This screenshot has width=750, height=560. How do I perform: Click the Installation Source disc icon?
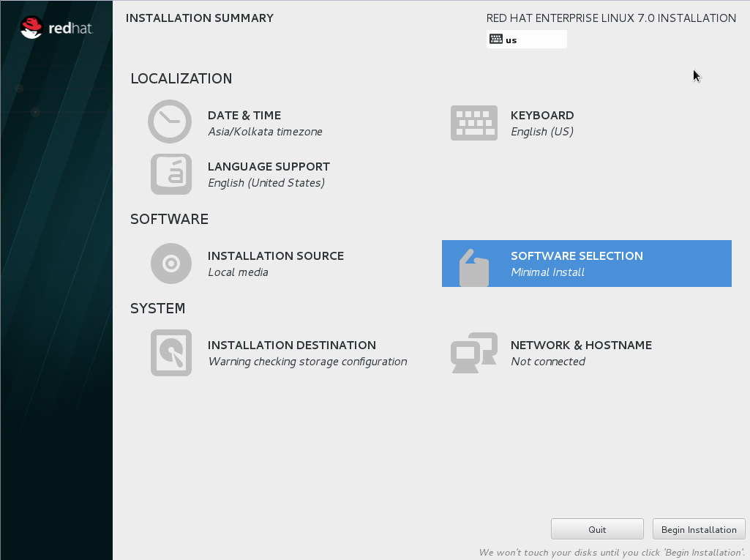[171, 264]
